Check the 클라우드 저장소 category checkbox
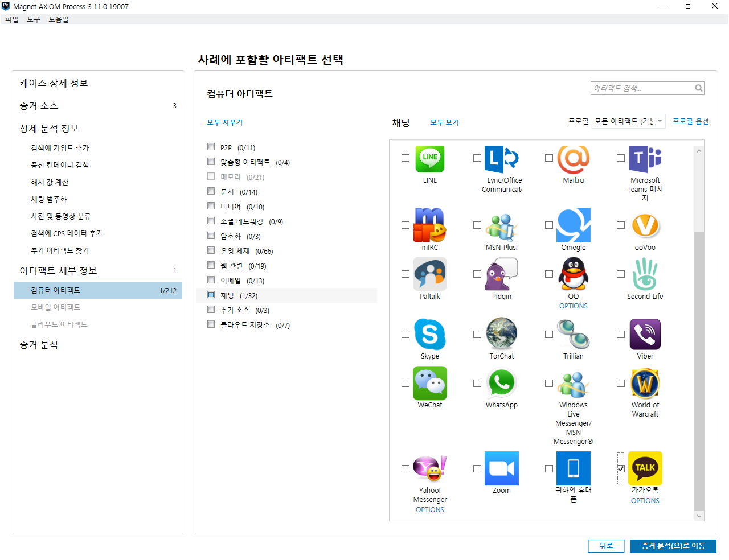The height and width of the screenshot is (560, 729). tap(211, 324)
